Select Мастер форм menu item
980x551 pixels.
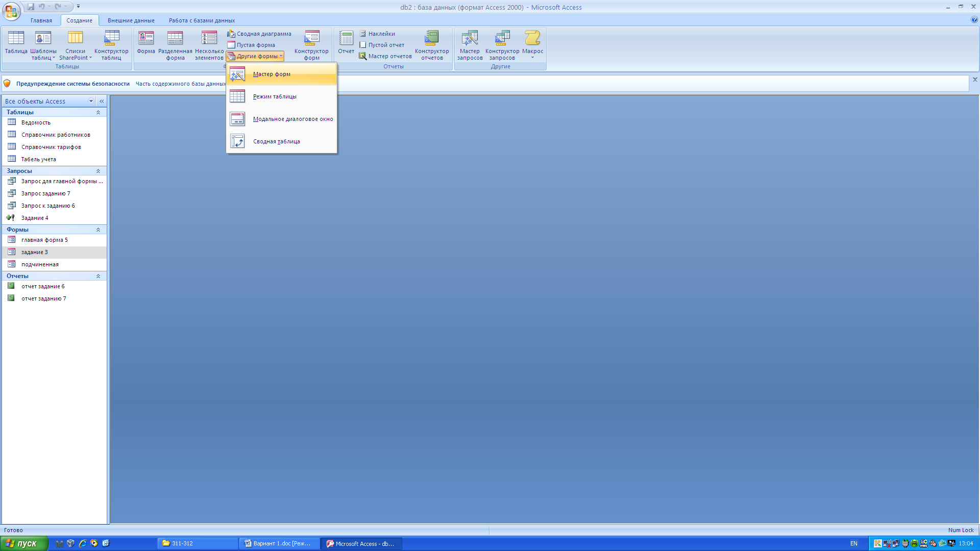click(282, 74)
